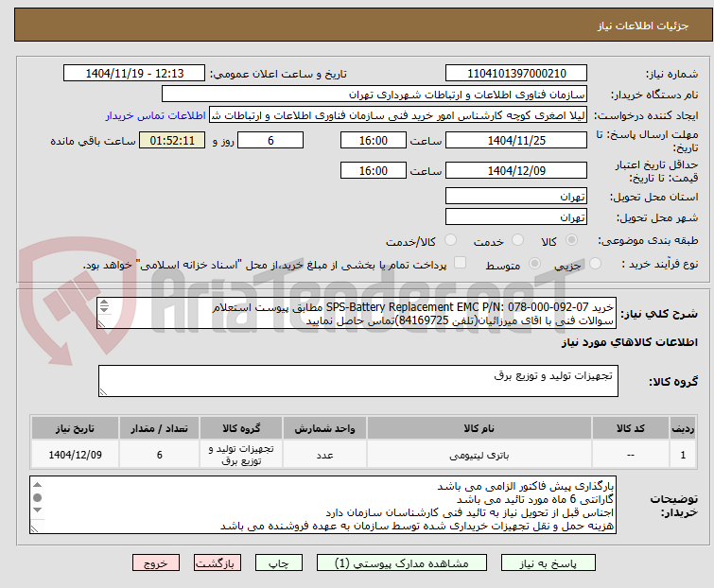Click the باتری لیتیومی table cell
Viewport: 714px width, 588px height.
pos(479,455)
